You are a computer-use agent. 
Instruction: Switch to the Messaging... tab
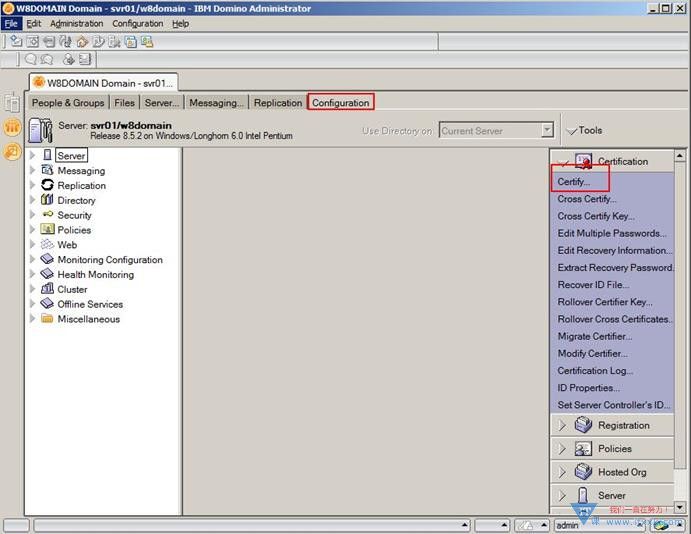click(216, 103)
